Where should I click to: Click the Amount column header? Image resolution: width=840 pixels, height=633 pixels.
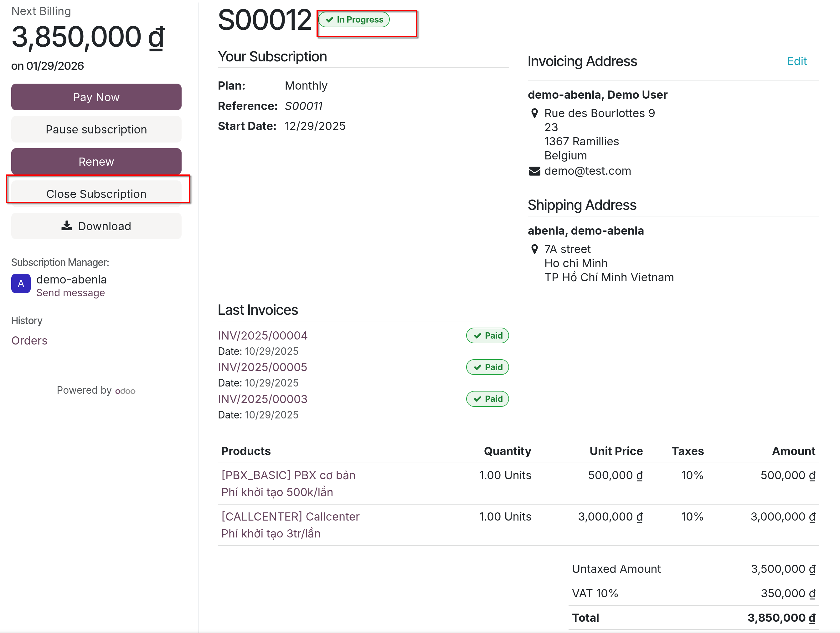click(x=794, y=451)
